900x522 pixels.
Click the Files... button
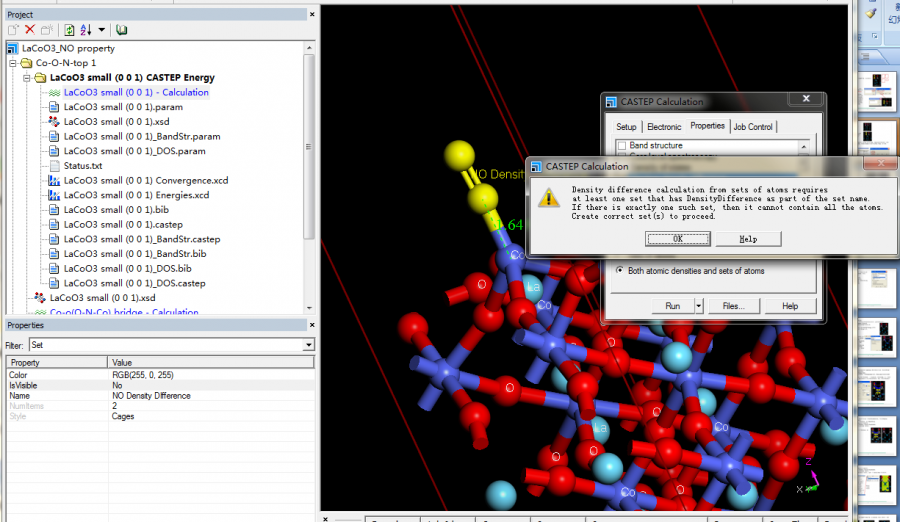pyautogui.click(x=734, y=306)
